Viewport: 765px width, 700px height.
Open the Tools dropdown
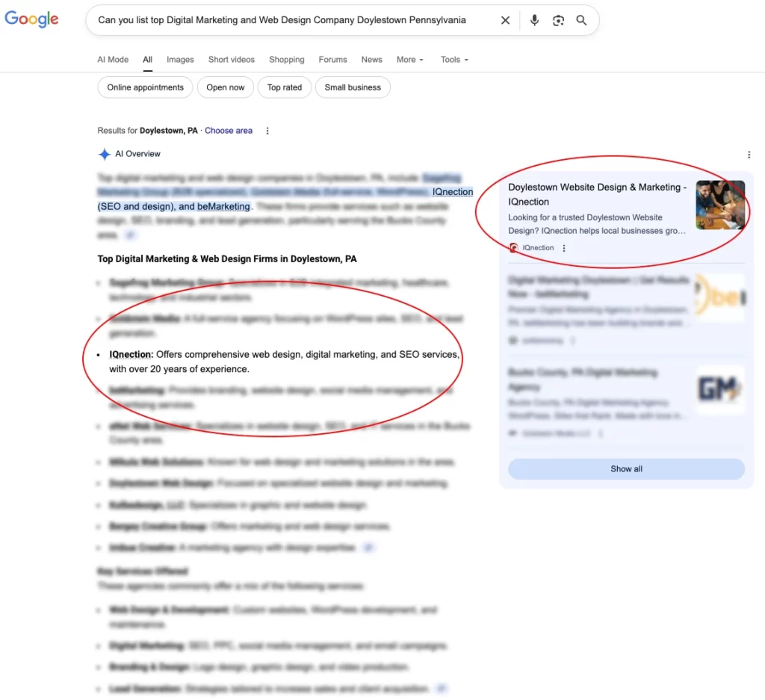click(453, 60)
